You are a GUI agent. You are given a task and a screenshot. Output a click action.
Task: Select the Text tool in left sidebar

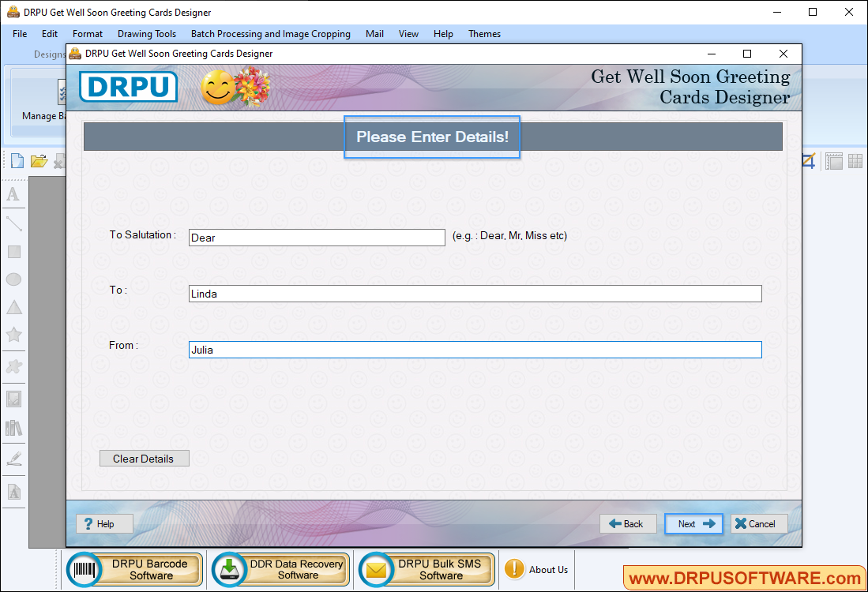(x=13, y=194)
